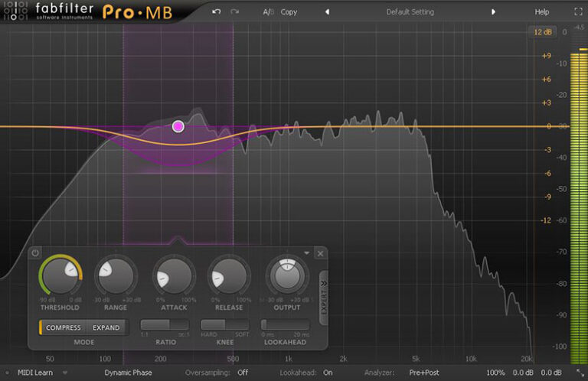Click the 12 dB display range selector
The width and height of the screenshot is (588, 381).
[544, 32]
